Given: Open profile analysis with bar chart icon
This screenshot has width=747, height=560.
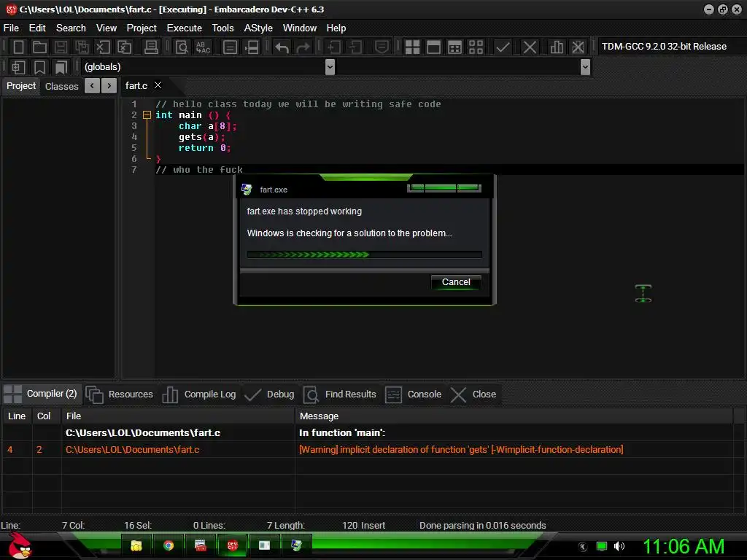Looking at the screenshot, I should (557, 47).
